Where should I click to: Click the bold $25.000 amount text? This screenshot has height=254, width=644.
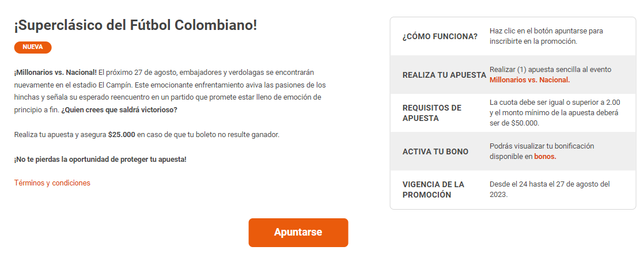(x=121, y=134)
